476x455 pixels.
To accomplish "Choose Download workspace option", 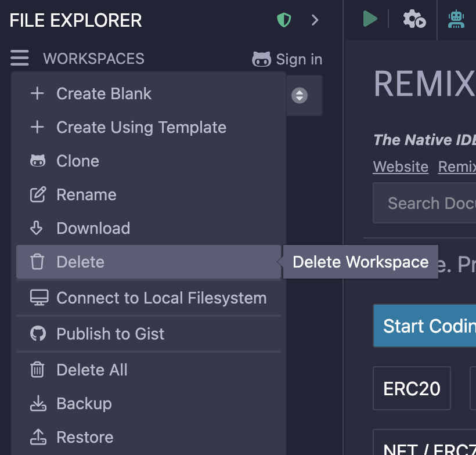I will [149, 228].
